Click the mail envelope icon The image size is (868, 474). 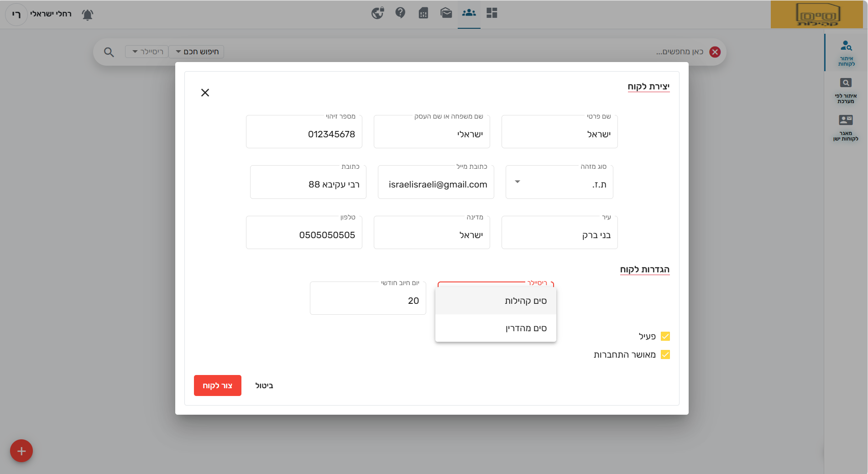(446, 13)
